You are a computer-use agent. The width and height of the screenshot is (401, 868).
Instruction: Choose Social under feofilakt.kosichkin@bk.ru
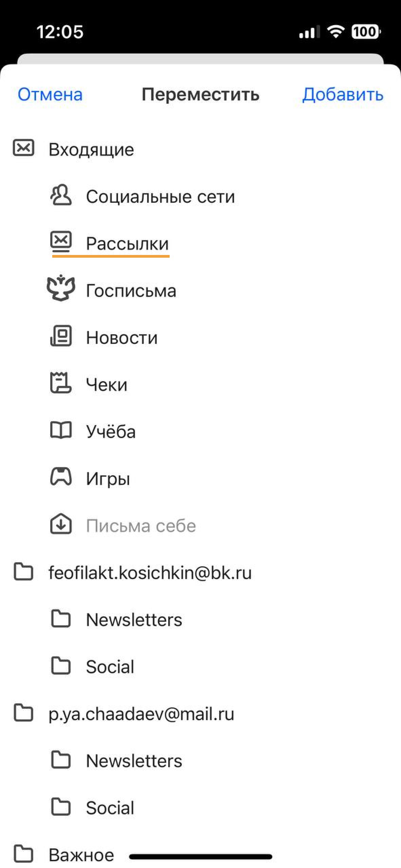click(200, 666)
